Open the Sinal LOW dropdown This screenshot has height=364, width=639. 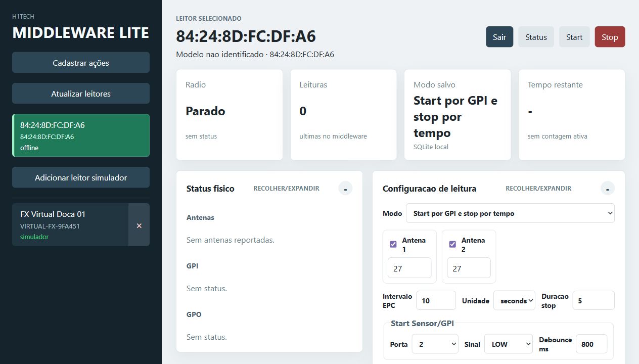click(509, 344)
